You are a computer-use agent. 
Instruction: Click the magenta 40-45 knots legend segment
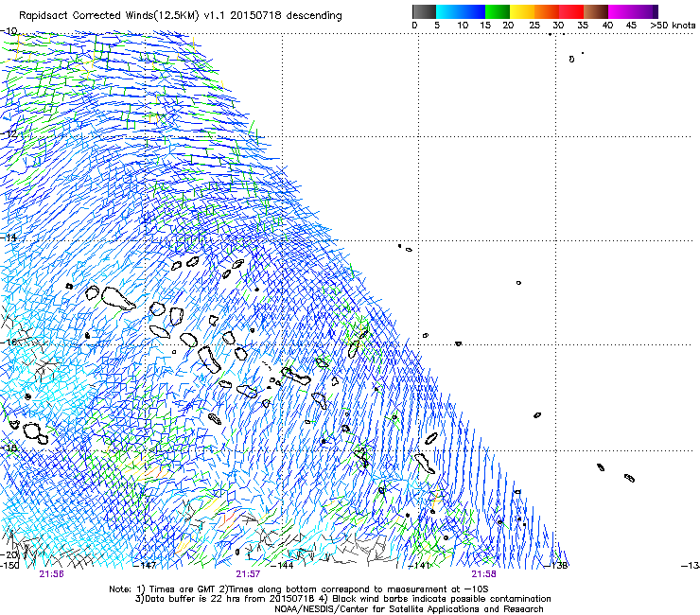pos(621,11)
